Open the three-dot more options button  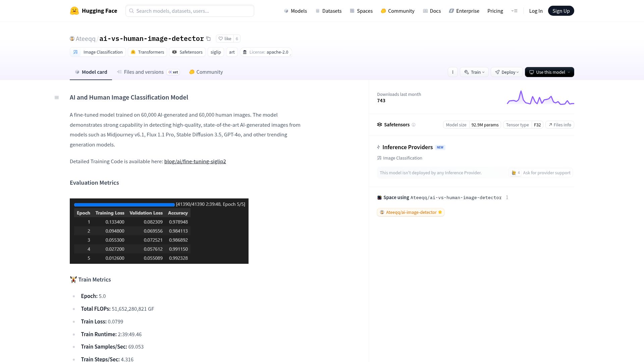pyautogui.click(x=453, y=72)
